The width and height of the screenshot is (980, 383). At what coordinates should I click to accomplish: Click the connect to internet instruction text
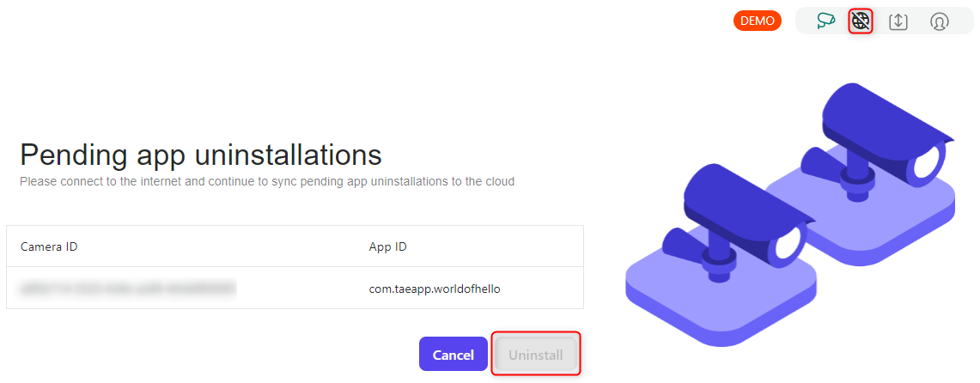267,182
